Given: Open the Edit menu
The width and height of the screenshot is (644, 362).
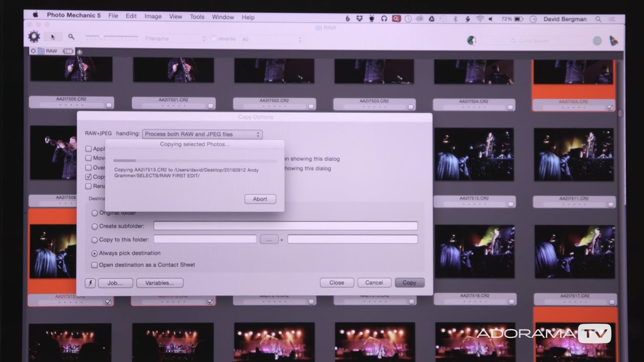Looking at the screenshot, I should (131, 16).
